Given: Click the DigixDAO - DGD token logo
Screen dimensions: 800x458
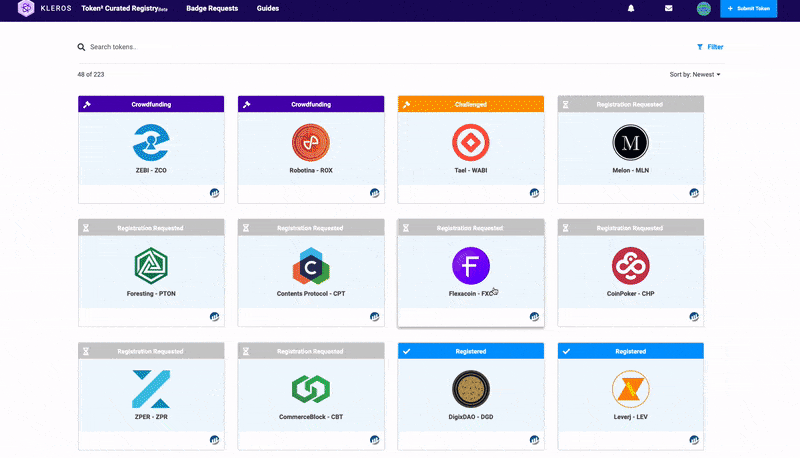Looking at the screenshot, I should (470, 389).
